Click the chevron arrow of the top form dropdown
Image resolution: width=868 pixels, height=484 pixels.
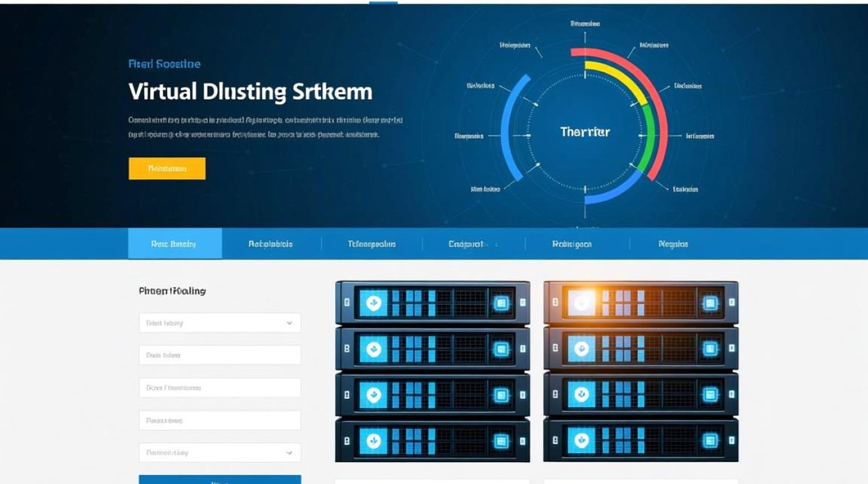pyautogui.click(x=289, y=323)
